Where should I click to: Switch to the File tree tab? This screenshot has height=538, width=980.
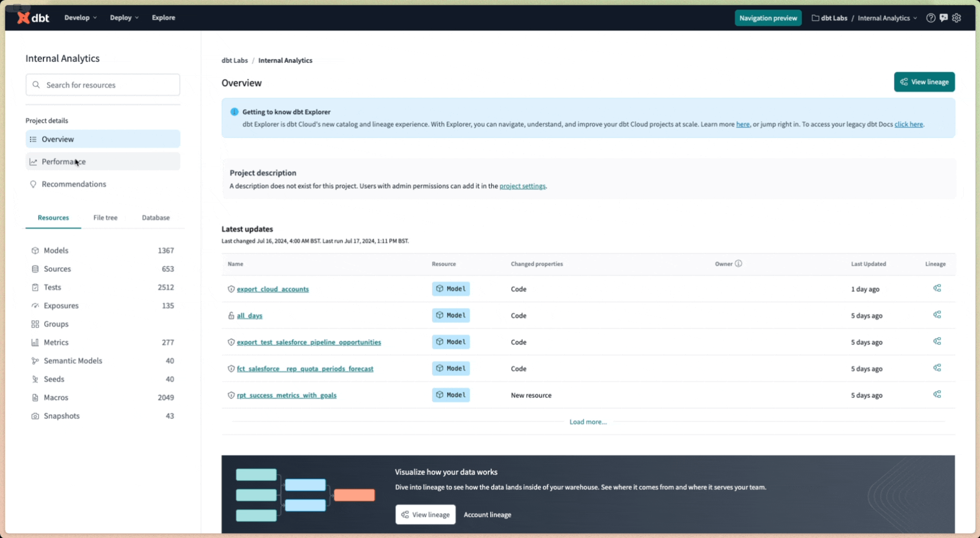[x=105, y=217]
